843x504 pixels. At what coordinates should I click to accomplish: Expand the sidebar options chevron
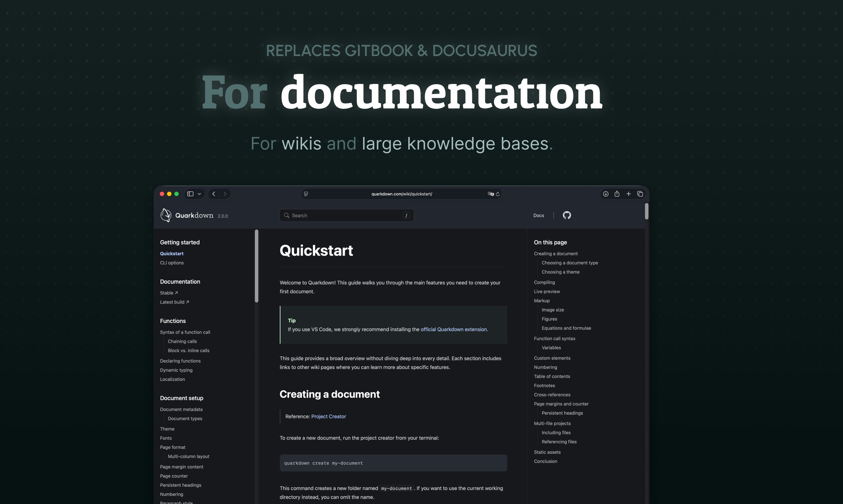199,194
